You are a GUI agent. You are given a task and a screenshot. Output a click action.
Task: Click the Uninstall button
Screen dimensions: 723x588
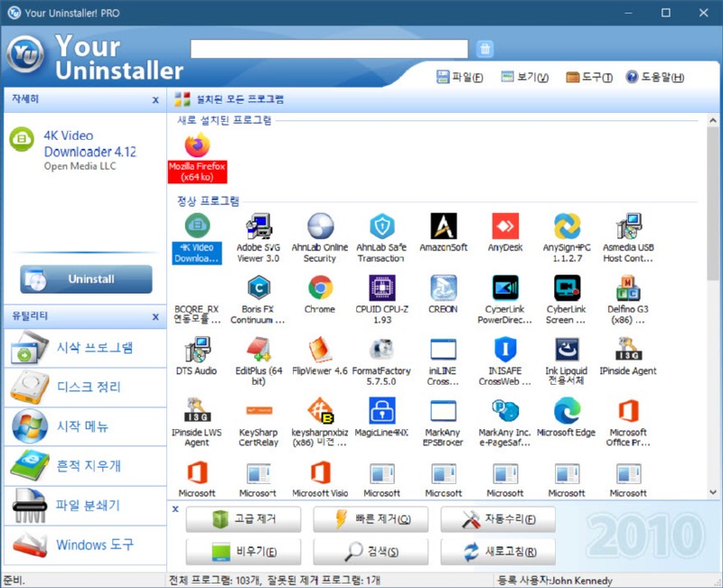point(86,279)
